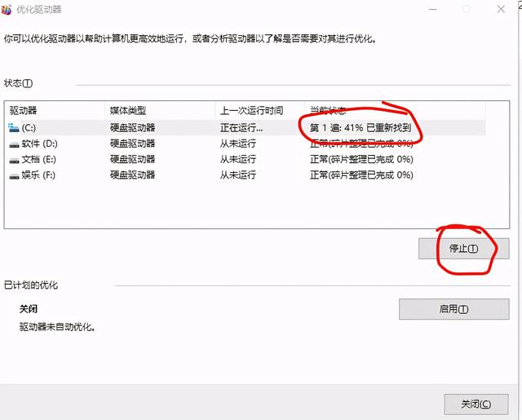Viewport: 522px width, 420px height.
Task: Select the 软件 (D:) drive label
Action: pyautogui.click(x=40, y=144)
